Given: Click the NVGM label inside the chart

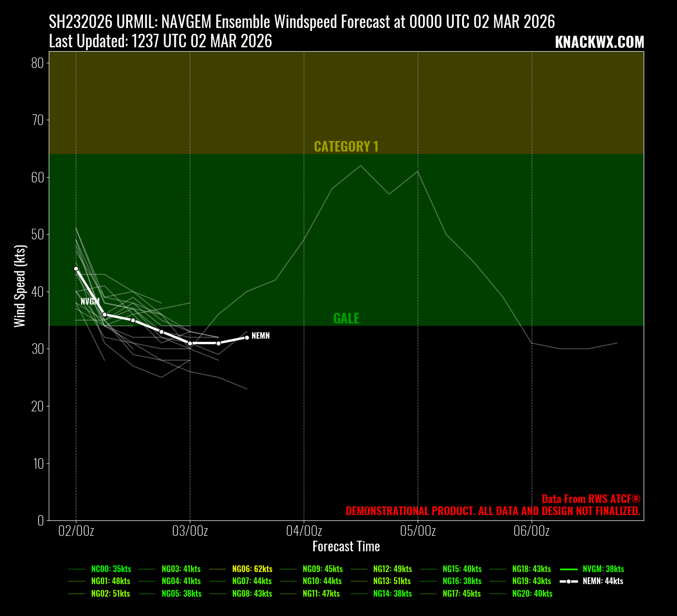Looking at the screenshot, I should [x=90, y=302].
